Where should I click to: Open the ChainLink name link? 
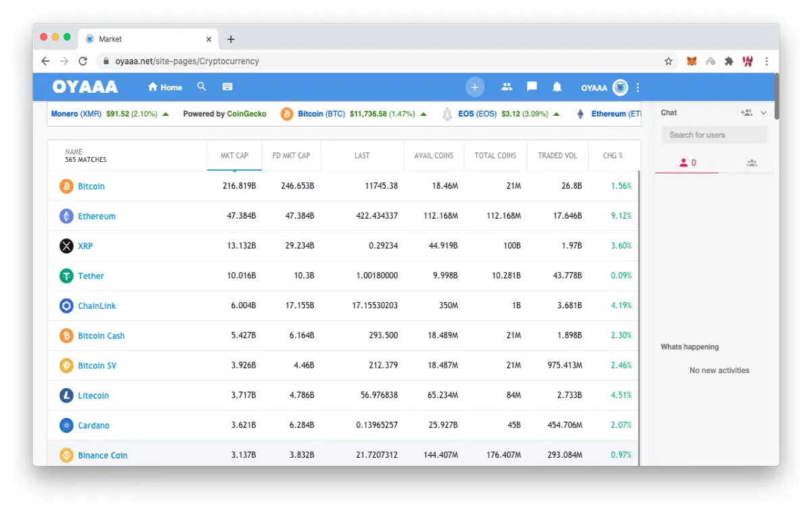click(x=97, y=305)
